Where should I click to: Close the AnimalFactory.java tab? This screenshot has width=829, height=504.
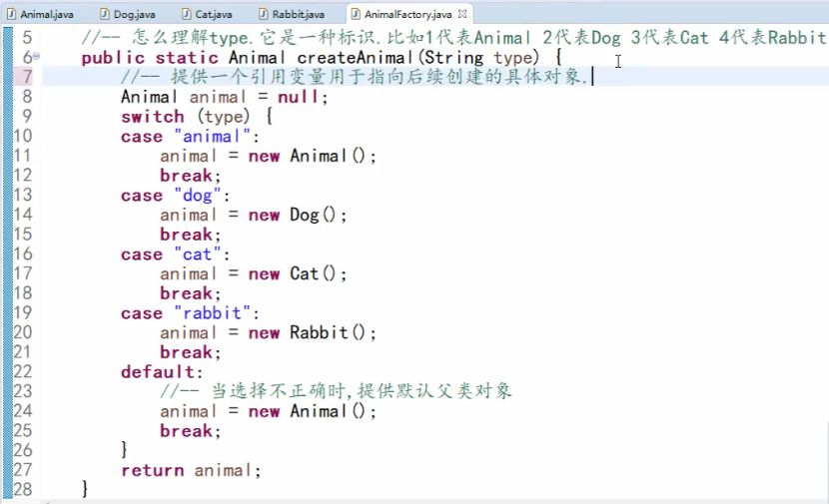462,14
